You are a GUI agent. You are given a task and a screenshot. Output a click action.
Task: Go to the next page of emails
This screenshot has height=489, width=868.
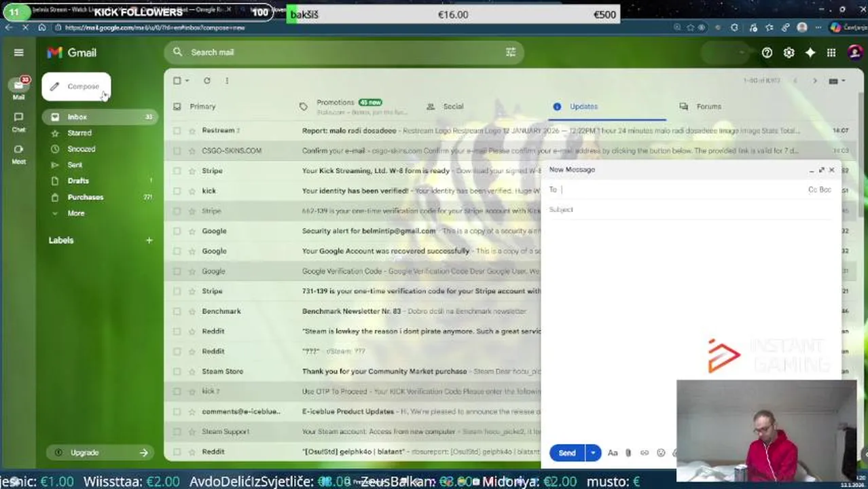[815, 81]
